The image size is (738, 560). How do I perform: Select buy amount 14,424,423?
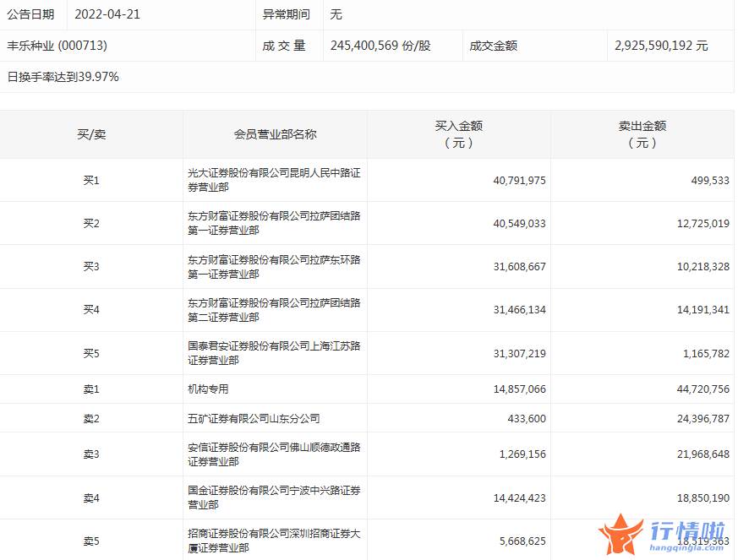pos(520,498)
